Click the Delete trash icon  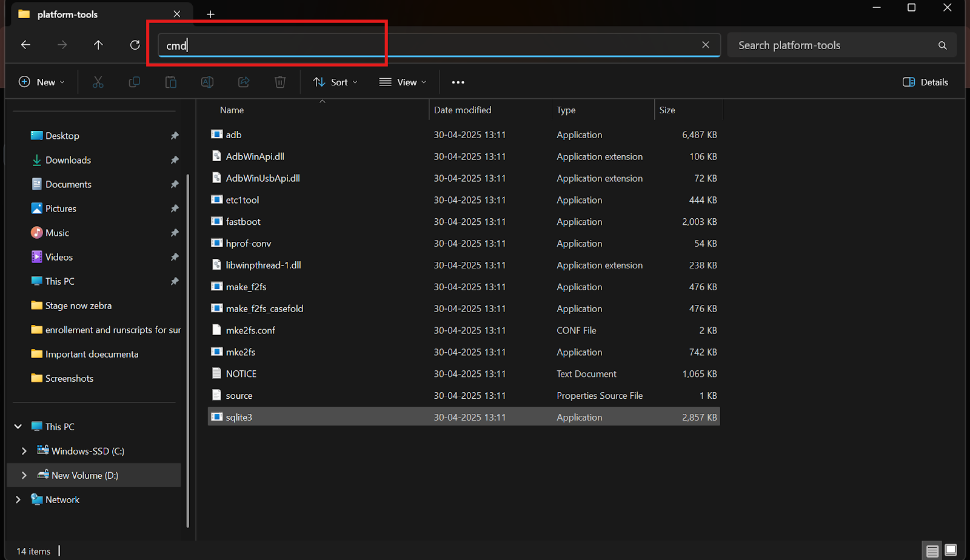click(279, 82)
